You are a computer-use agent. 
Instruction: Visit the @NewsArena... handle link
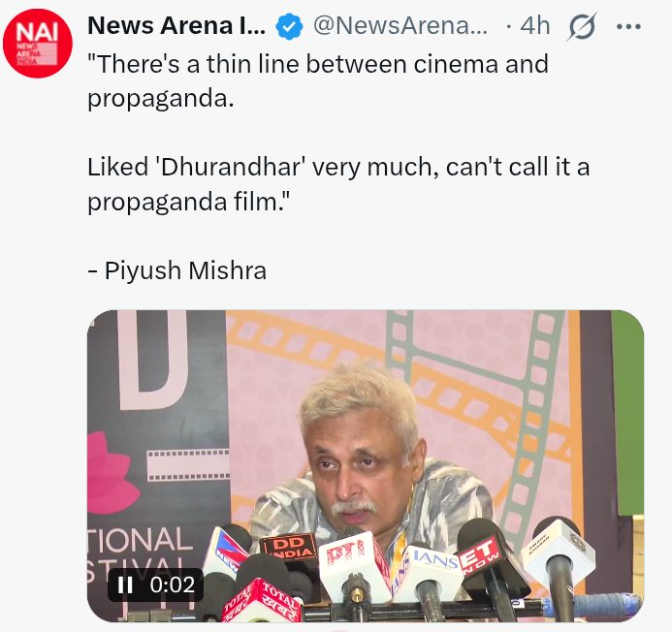[400, 26]
